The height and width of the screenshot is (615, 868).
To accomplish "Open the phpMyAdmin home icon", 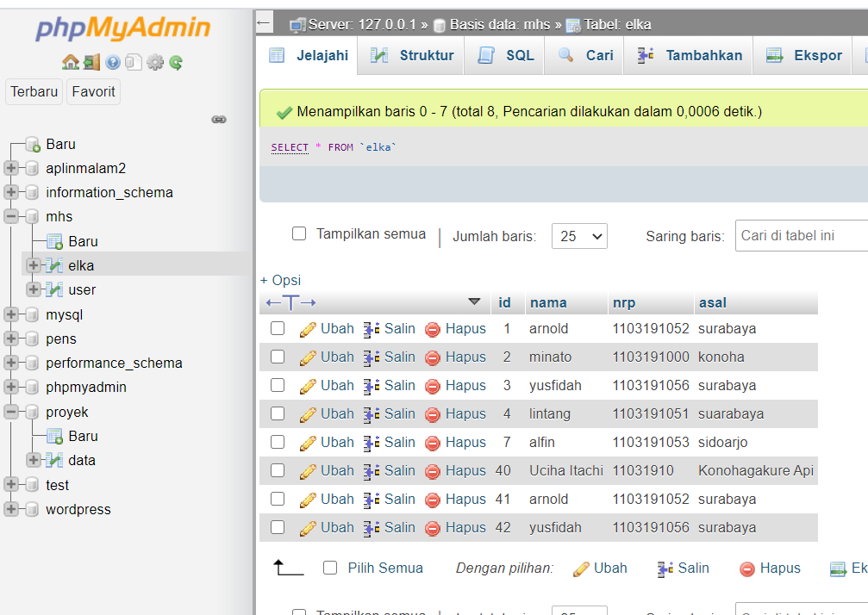I will (x=71, y=63).
